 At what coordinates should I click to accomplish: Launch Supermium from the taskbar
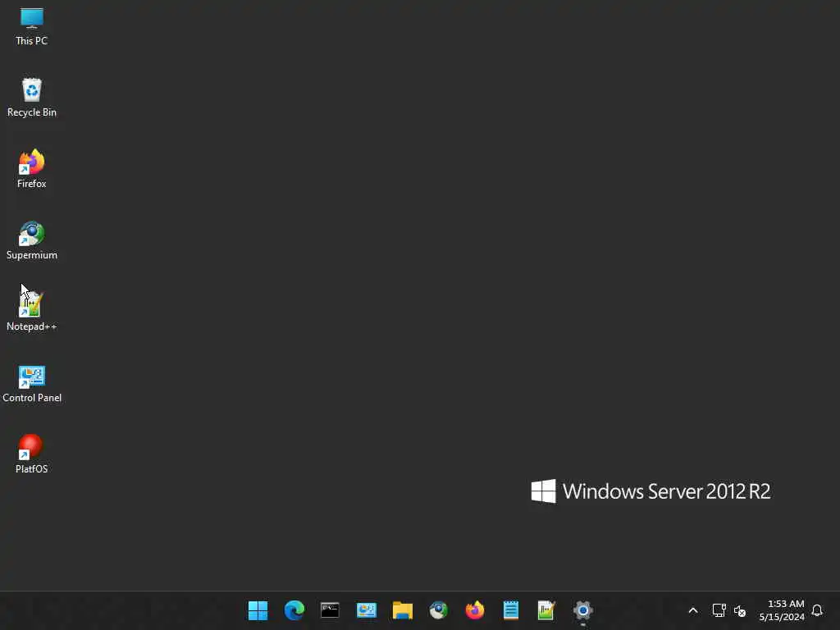pyautogui.click(x=438, y=610)
